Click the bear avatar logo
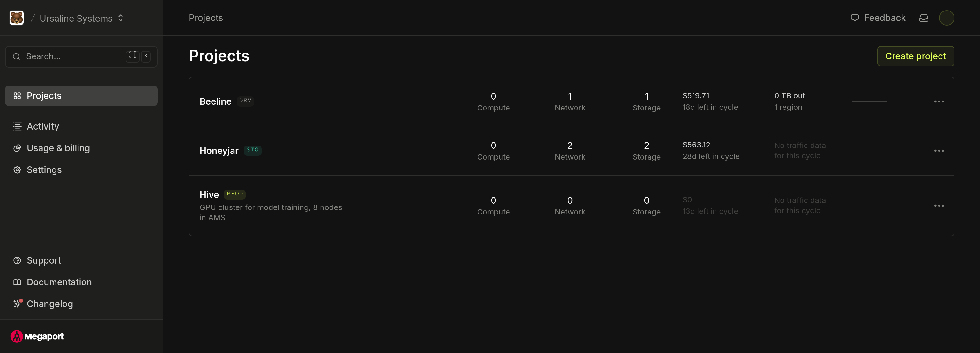This screenshot has height=353, width=980. [x=16, y=18]
